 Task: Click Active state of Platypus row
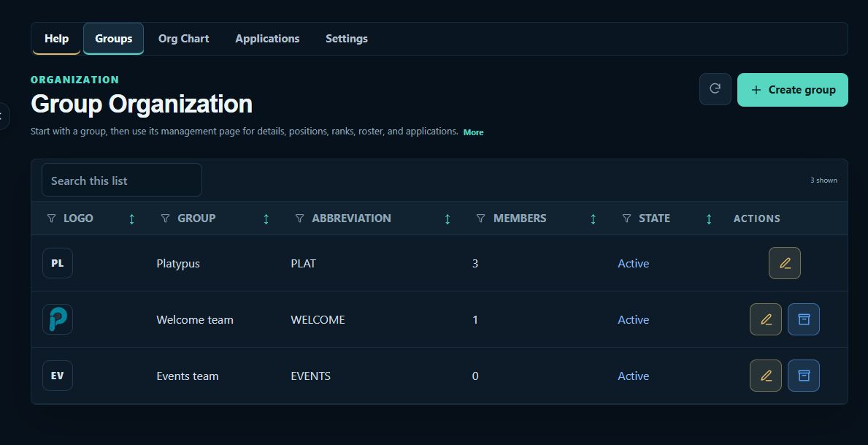pos(633,263)
